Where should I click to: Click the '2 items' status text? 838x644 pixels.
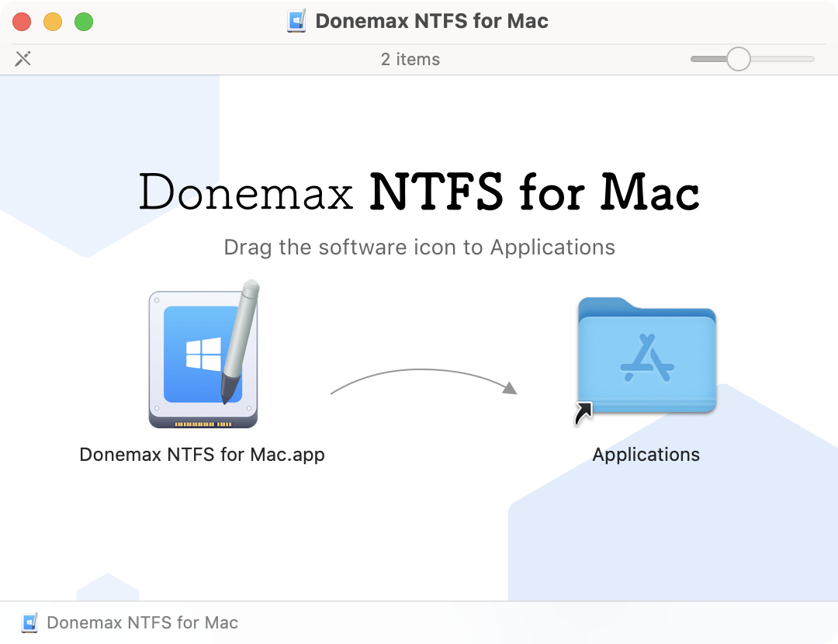click(410, 59)
